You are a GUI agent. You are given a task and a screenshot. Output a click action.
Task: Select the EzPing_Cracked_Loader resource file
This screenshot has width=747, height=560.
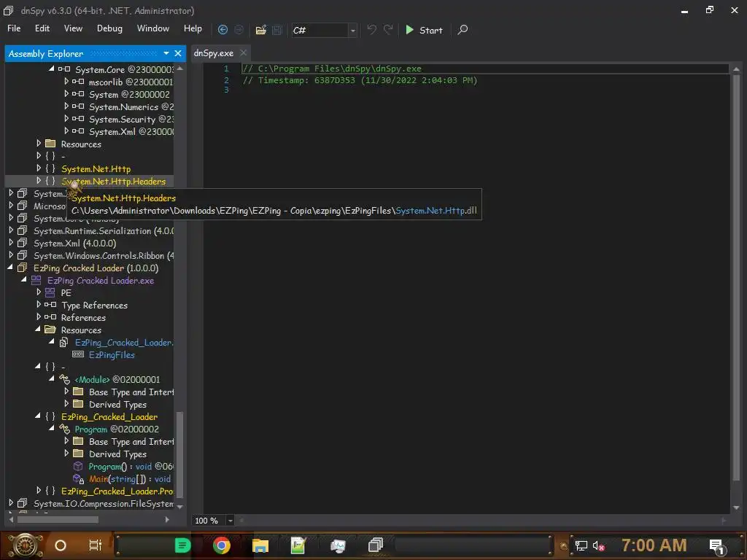(x=124, y=343)
